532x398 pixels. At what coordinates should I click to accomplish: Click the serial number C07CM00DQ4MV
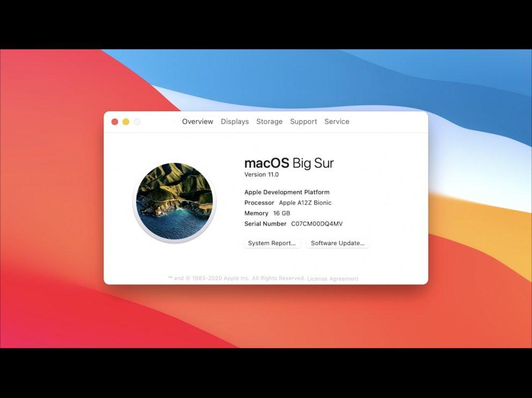316,224
